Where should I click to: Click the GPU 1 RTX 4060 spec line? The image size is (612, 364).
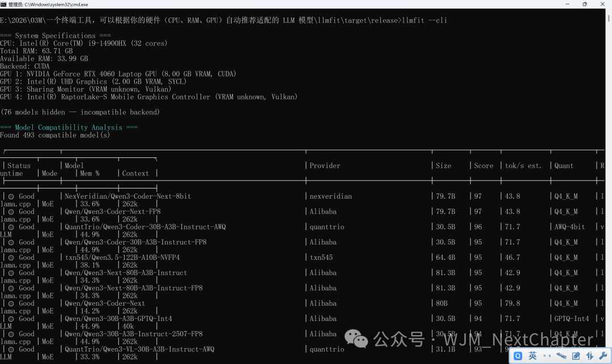pyautogui.click(x=119, y=74)
